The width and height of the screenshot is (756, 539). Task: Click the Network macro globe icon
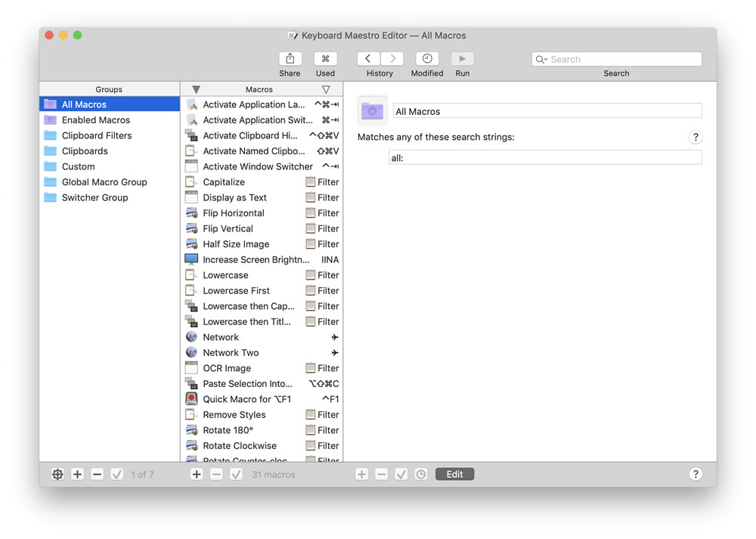(x=191, y=337)
